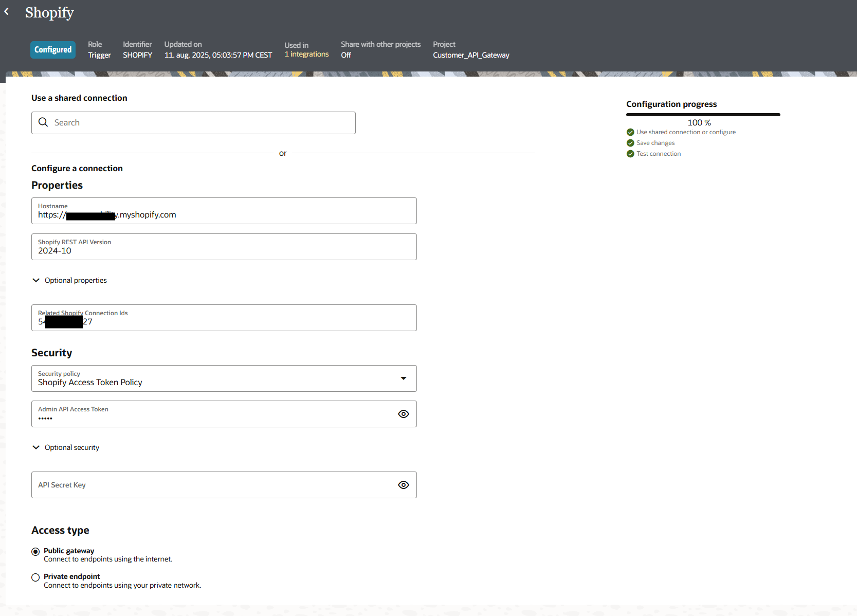Select the Private endpoint radio button
Image resolution: width=857 pixels, height=616 pixels.
[x=35, y=577]
